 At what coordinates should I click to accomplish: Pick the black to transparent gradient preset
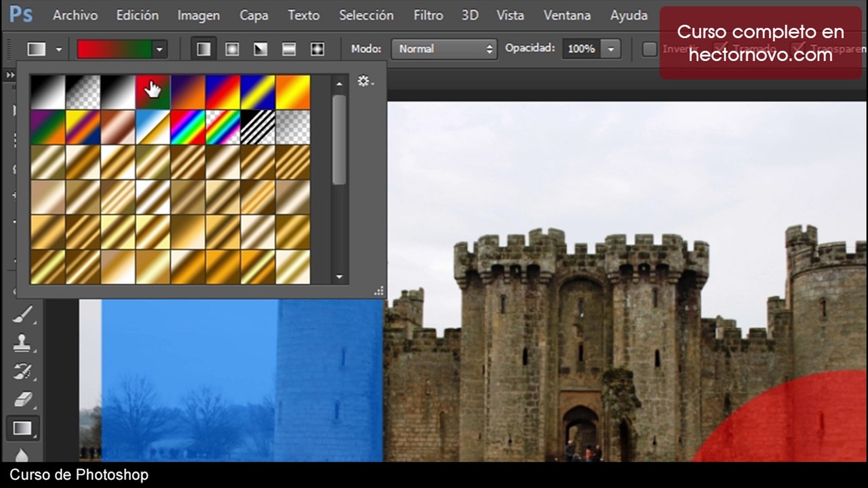[x=83, y=92]
